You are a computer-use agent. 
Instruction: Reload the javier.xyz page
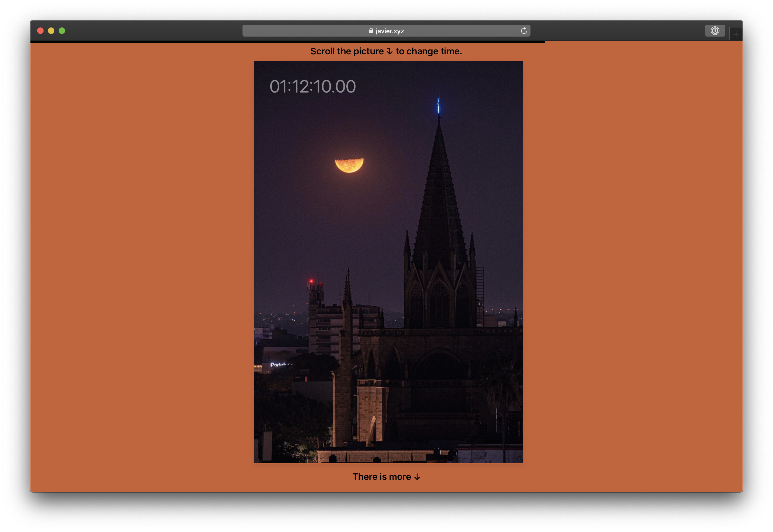[523, 31]
